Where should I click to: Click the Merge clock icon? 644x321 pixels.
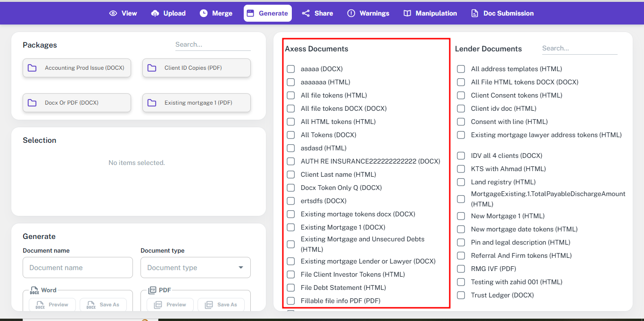[x=204, y=13]
